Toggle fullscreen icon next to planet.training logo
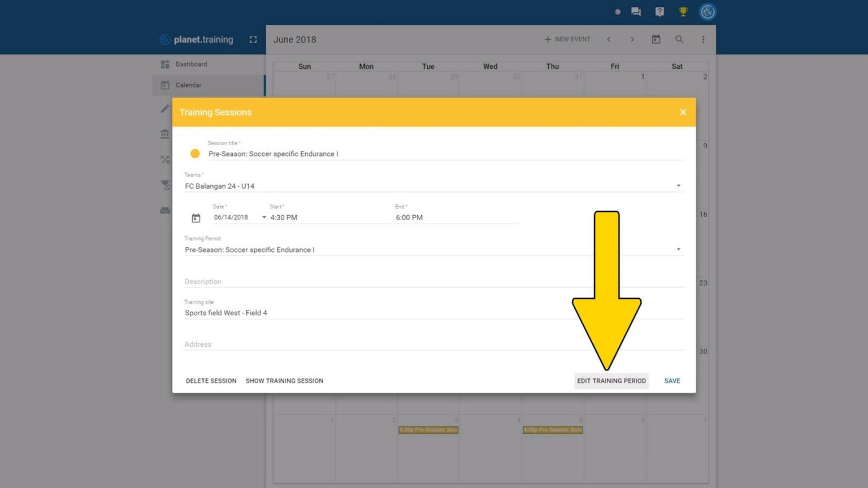The height and width of the screenshot is (488, 868). point(253,40)
